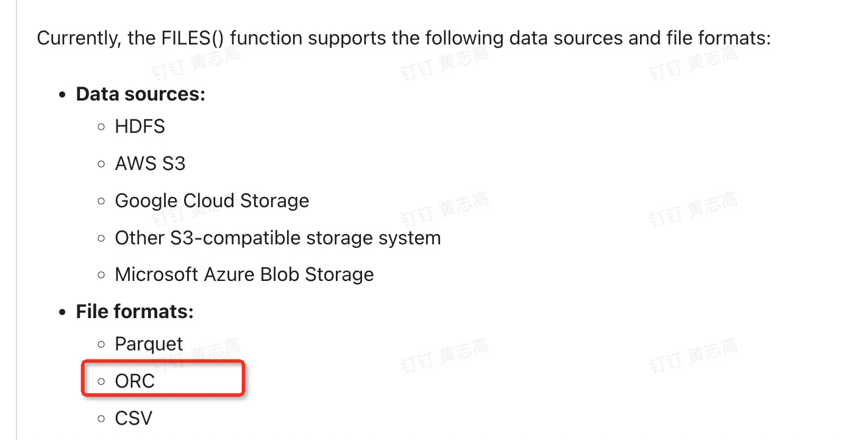
Task: Select Other S3-compatible storage system item
Action: point(277,238)
